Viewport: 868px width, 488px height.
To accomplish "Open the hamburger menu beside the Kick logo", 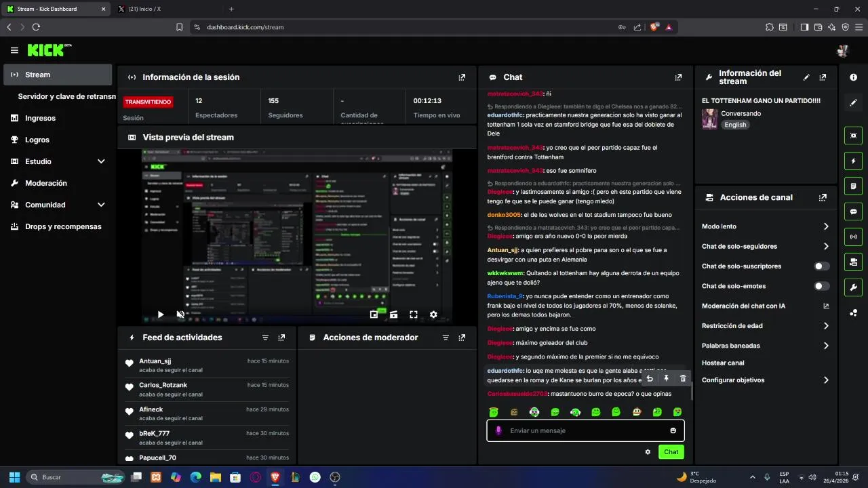I will pyautogui.click(x=14, y=50).
